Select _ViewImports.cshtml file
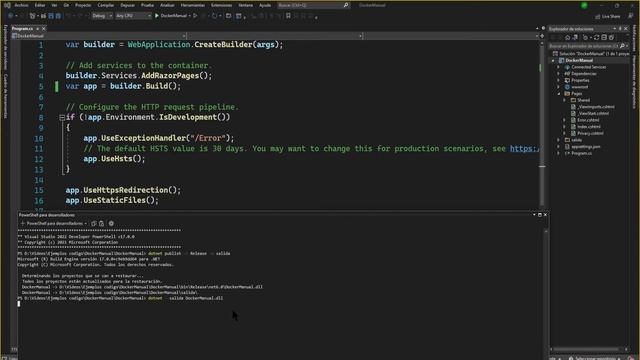 (593, 107)
